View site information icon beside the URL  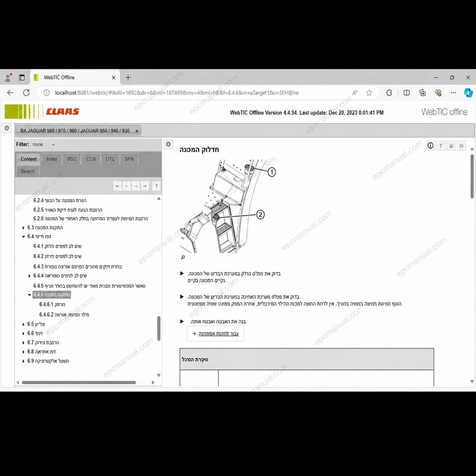click(x=46, y=93)
